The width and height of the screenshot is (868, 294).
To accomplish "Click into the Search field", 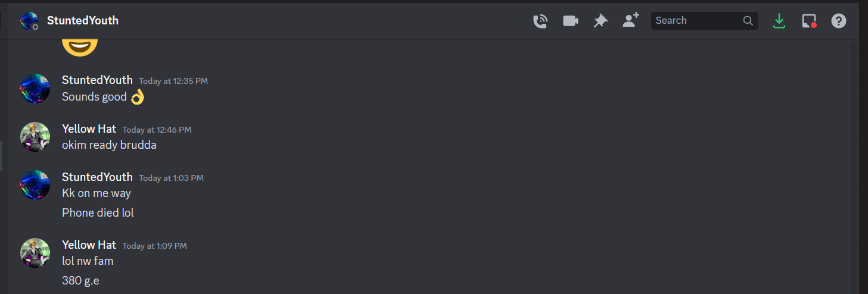I will pos(705,21).
